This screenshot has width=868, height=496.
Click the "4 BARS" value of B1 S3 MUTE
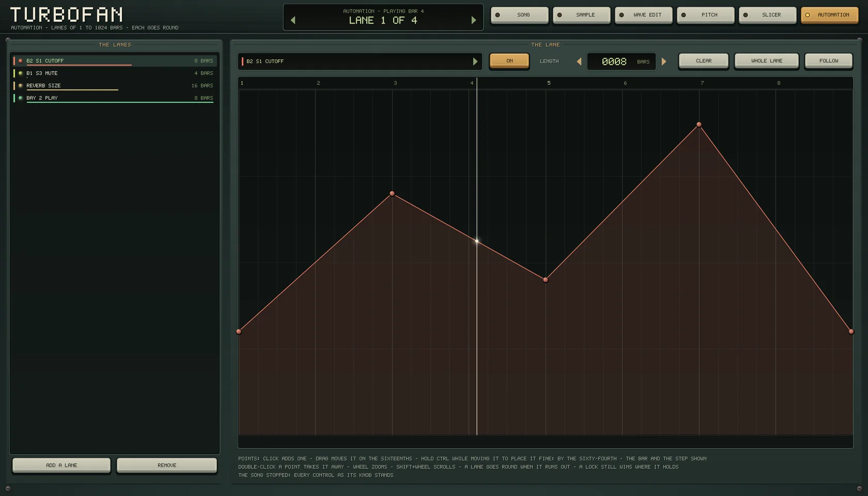(204, 73)
